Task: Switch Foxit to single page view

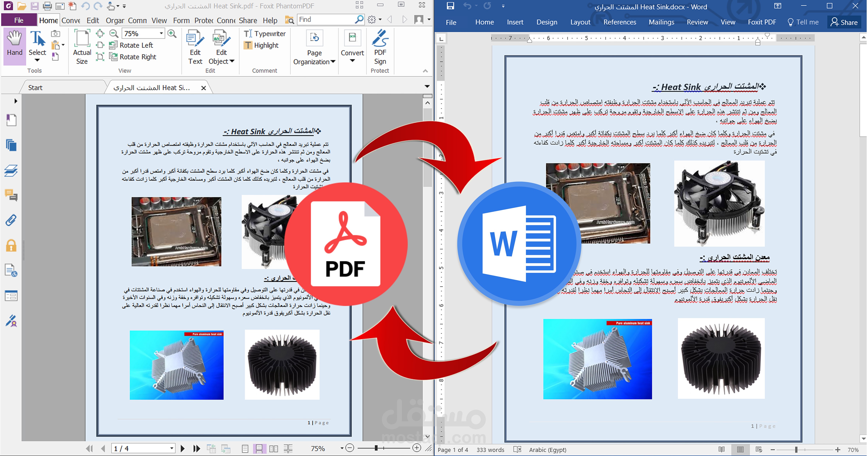Action: [x=245, y=448]
